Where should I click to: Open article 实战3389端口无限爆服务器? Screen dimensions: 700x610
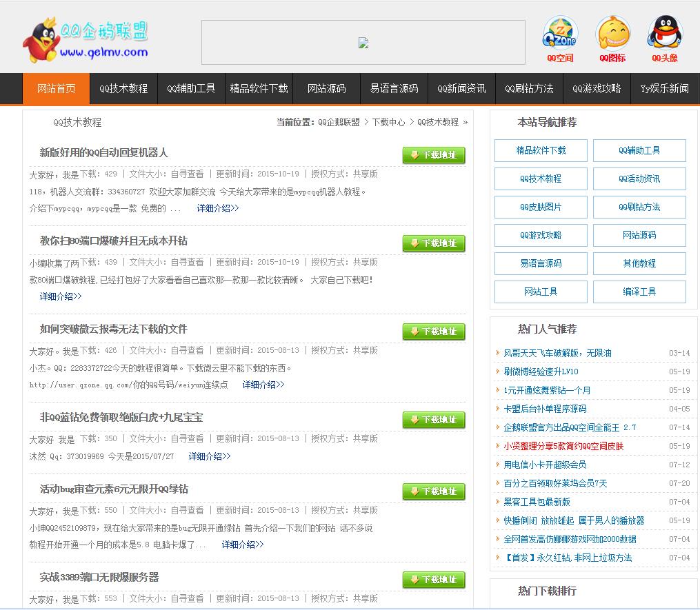[99, 578]
